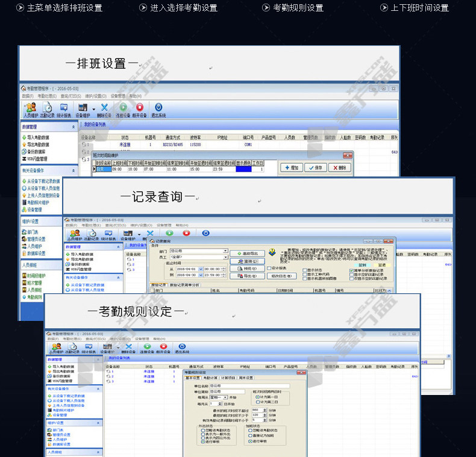
Task: Click 统计报表 icon in top window
Action: tap(64, 108)
